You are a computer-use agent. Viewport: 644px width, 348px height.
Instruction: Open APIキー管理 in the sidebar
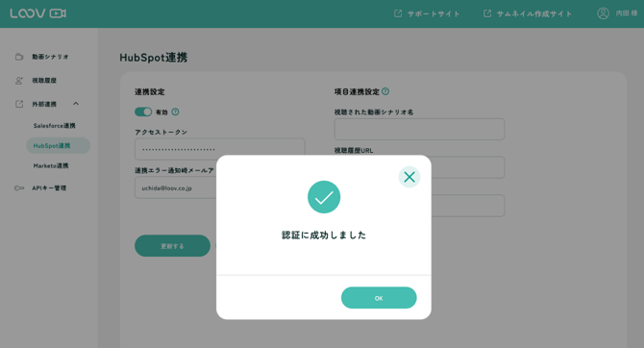[49, 188]
